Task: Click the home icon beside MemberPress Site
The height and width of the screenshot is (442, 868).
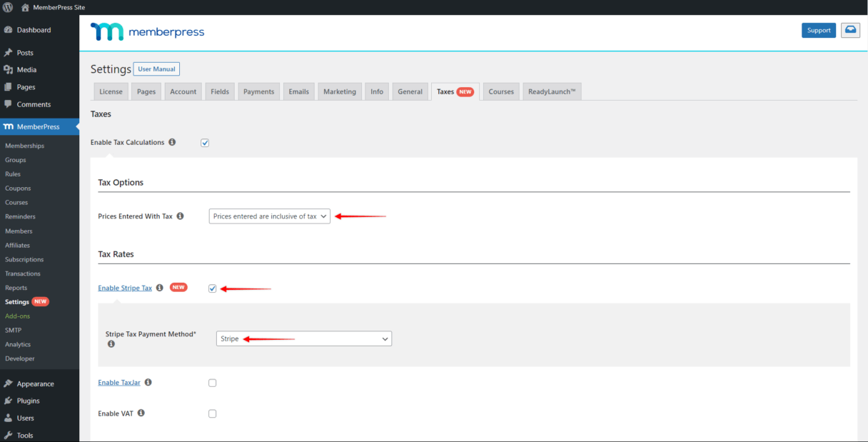Action: coord(26,7)
